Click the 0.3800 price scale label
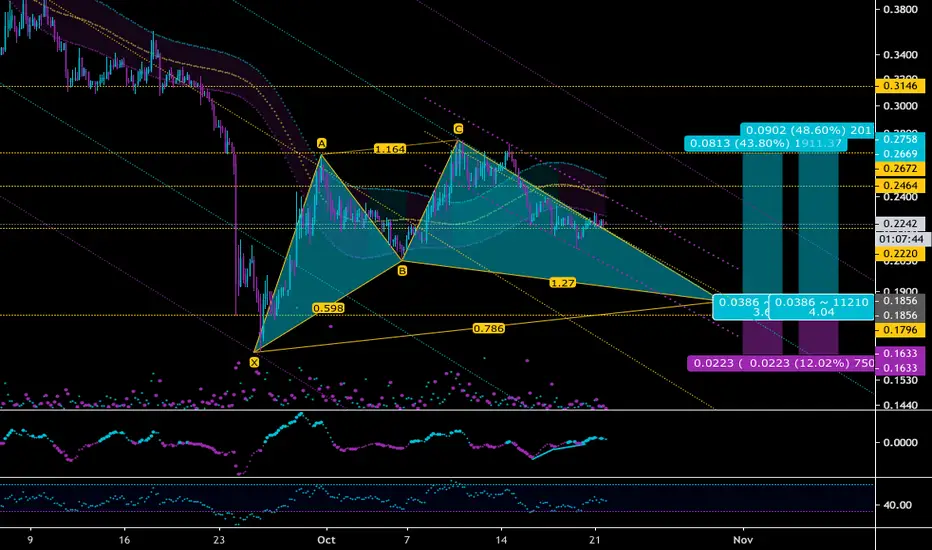 coord(900,9)
